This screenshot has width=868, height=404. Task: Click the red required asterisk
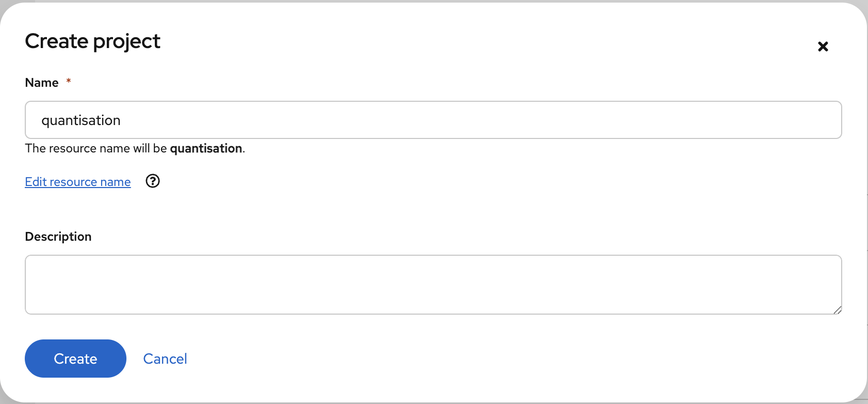coord(69,81)
